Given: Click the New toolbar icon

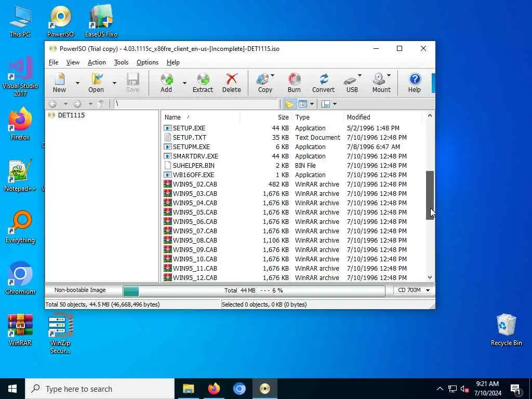Looking at the screenshot, I should pyautogui.click(x=59, y=83).
